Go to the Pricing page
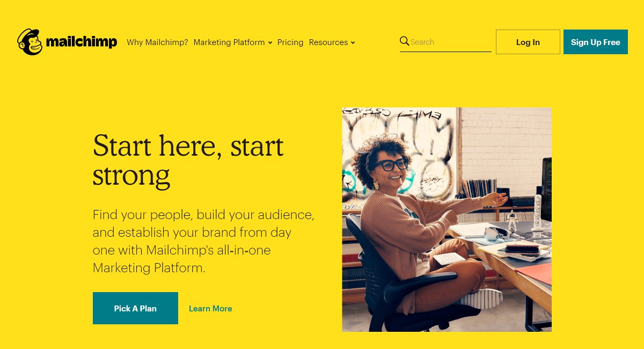This screenshot has height=349, width=644. [290, 42]
